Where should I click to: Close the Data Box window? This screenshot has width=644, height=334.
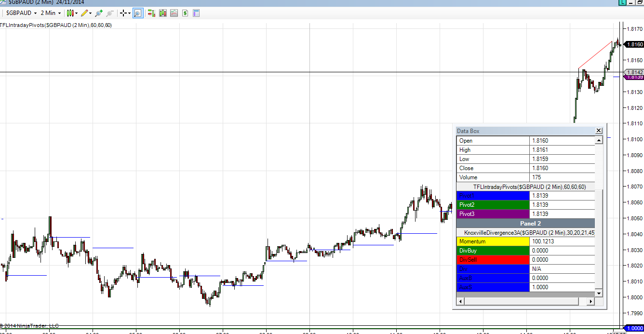pos(598,131)
